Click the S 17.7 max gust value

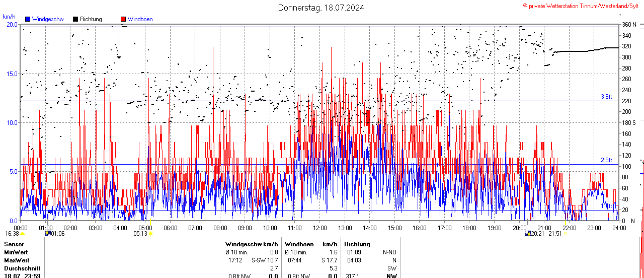[329, 260]
